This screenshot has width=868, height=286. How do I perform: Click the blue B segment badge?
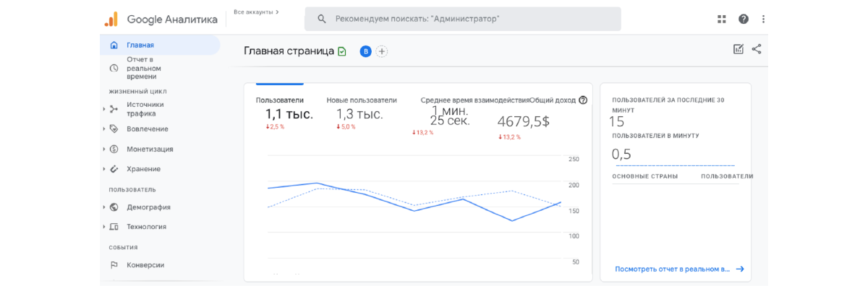tap(365, 51)
